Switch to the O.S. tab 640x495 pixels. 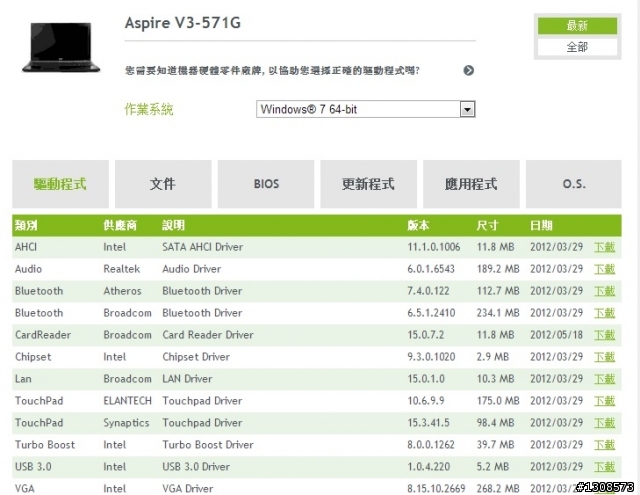pos(573,184)
